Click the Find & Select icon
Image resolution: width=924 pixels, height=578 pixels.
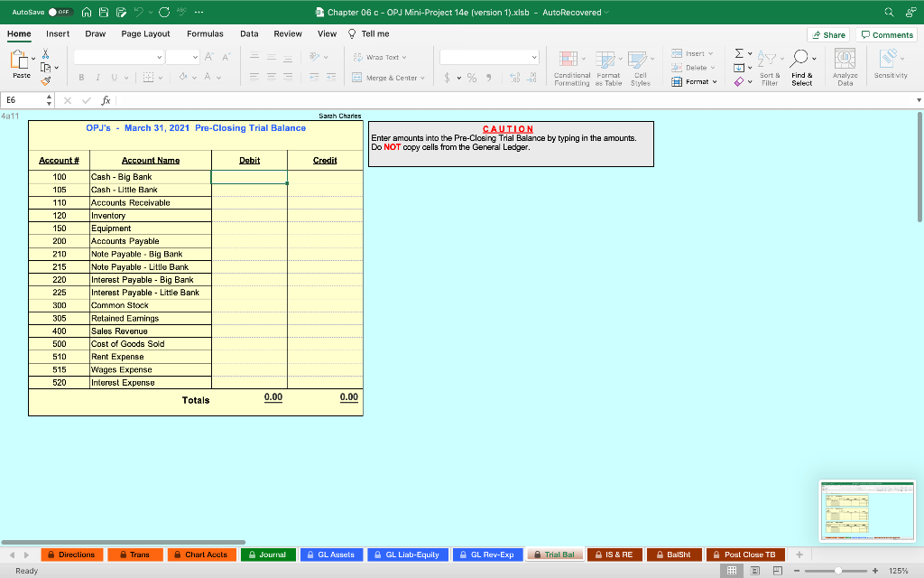pos(799,59)
